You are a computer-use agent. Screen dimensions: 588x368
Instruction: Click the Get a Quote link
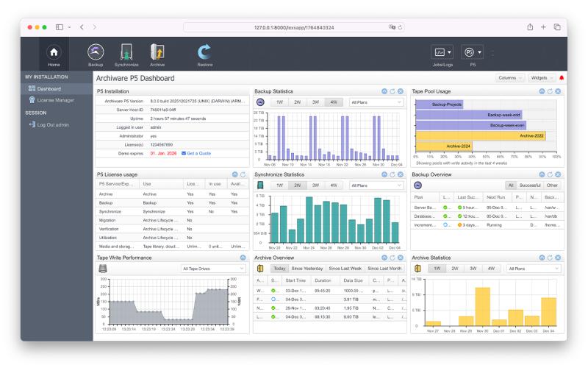pyautogui.click(x=196, y=153)
